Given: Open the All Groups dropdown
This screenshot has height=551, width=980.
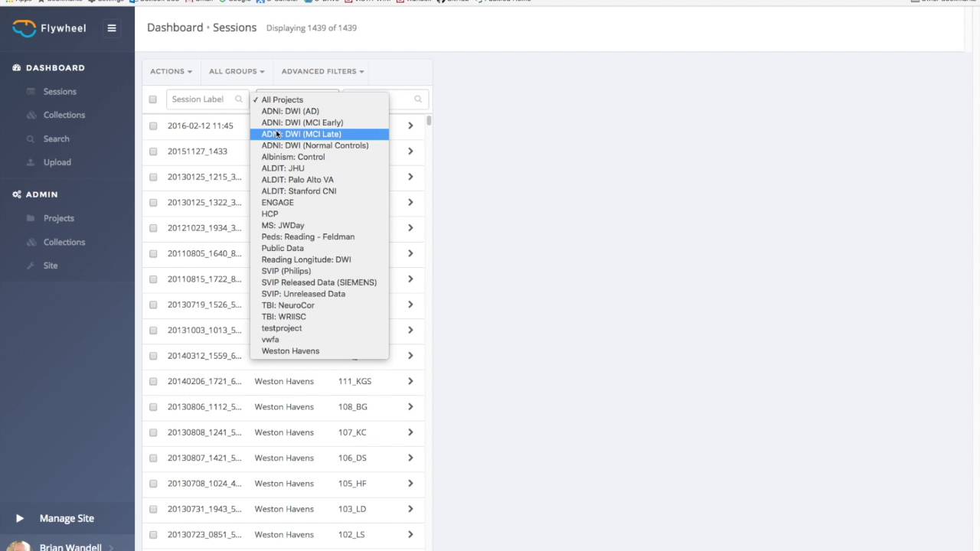Looking at the screenshot, I should coord(237,71).
